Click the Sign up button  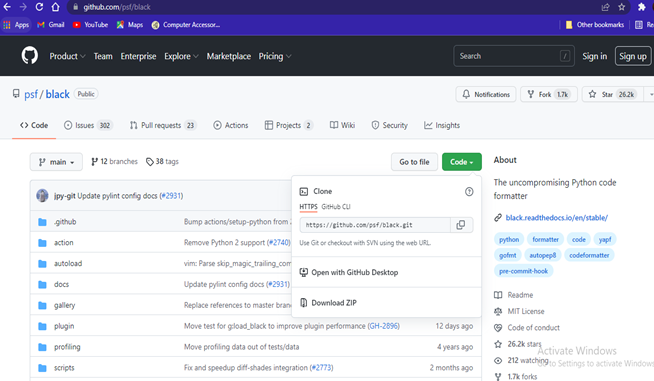point(633,56)
